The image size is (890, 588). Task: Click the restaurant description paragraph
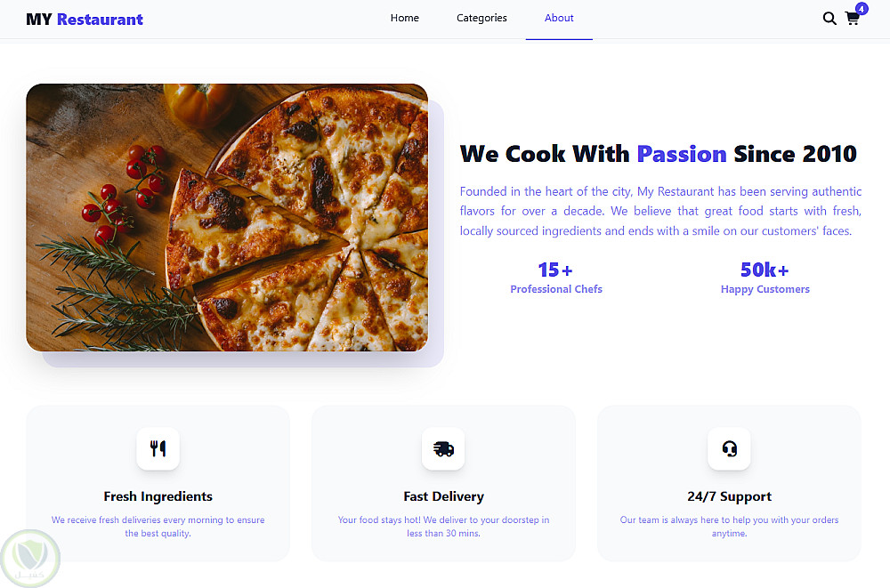tap(660, 211)
